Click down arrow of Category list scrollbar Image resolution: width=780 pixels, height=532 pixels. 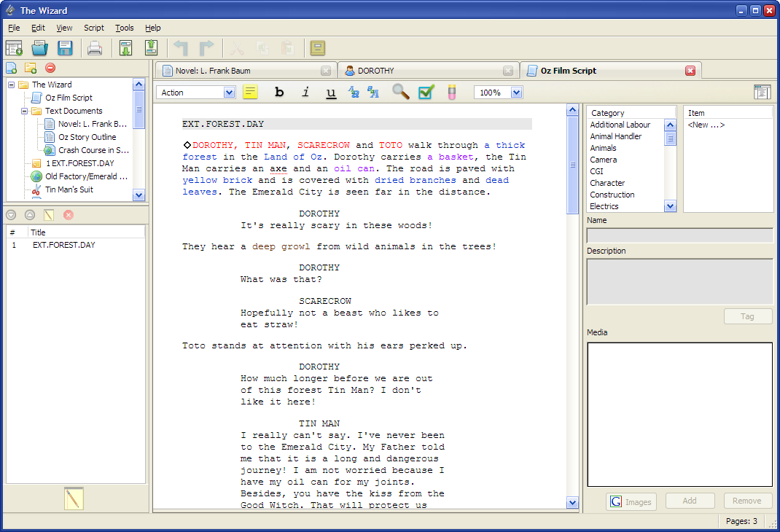671,206
